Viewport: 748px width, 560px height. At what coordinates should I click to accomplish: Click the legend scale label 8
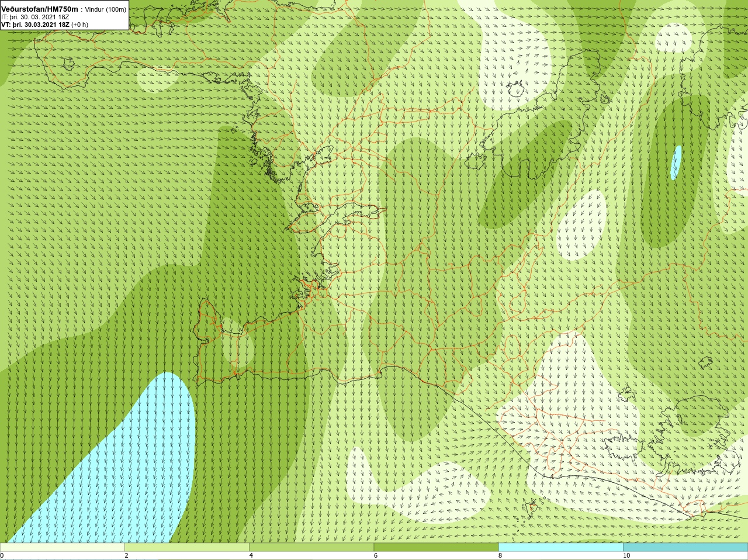pyautogui.click(x=500, y=555)
